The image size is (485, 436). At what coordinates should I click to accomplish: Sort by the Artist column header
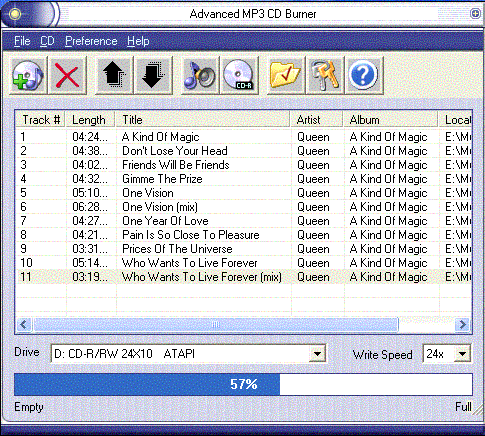(317, 120)
